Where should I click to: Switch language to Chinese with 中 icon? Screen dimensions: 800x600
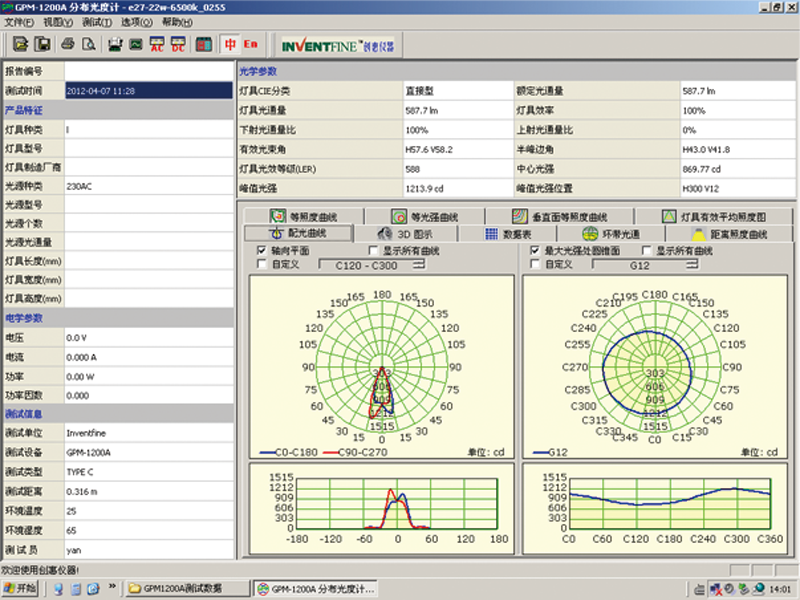(x=230, y=45)
